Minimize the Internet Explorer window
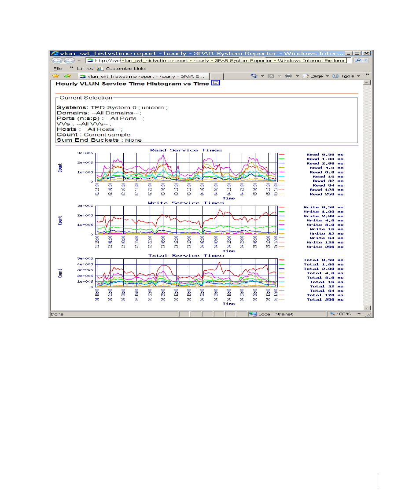Screen dimensions: 420x504 (x=349, y=53)
